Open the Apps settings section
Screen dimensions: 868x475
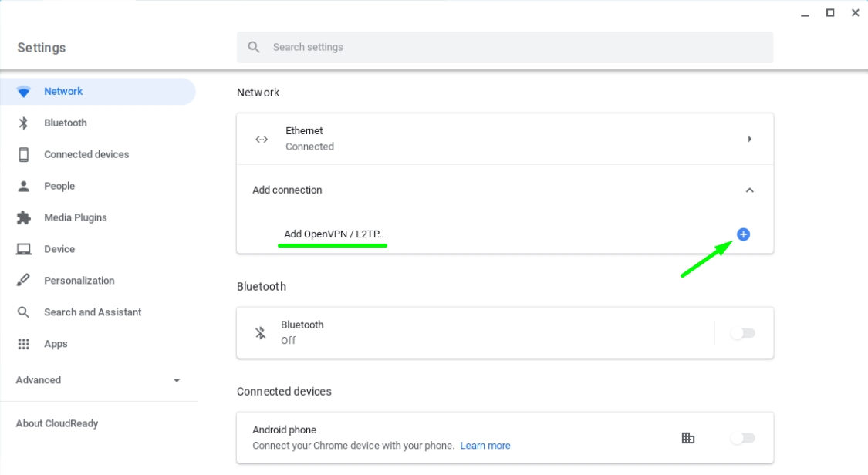97,343
